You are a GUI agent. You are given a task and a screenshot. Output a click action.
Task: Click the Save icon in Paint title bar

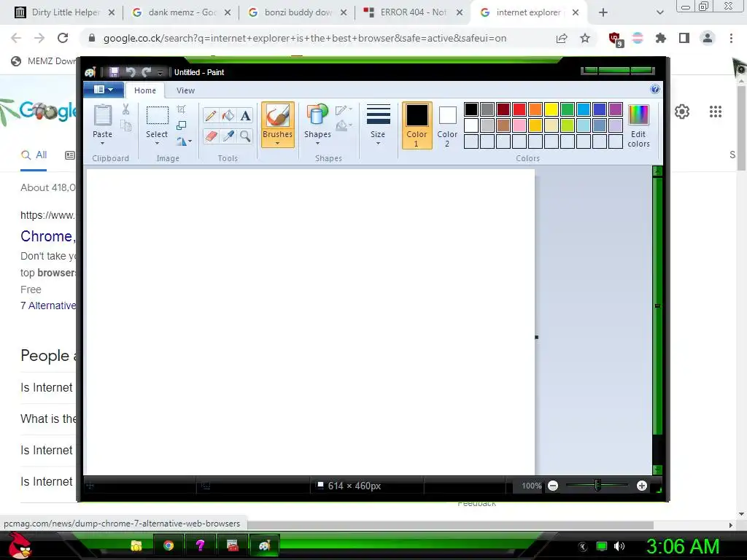pyautogui.click(x=114, y=72)
